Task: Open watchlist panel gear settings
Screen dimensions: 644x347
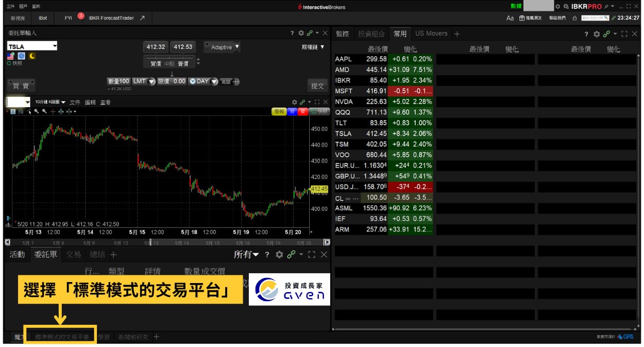Action: click(597, 34)
